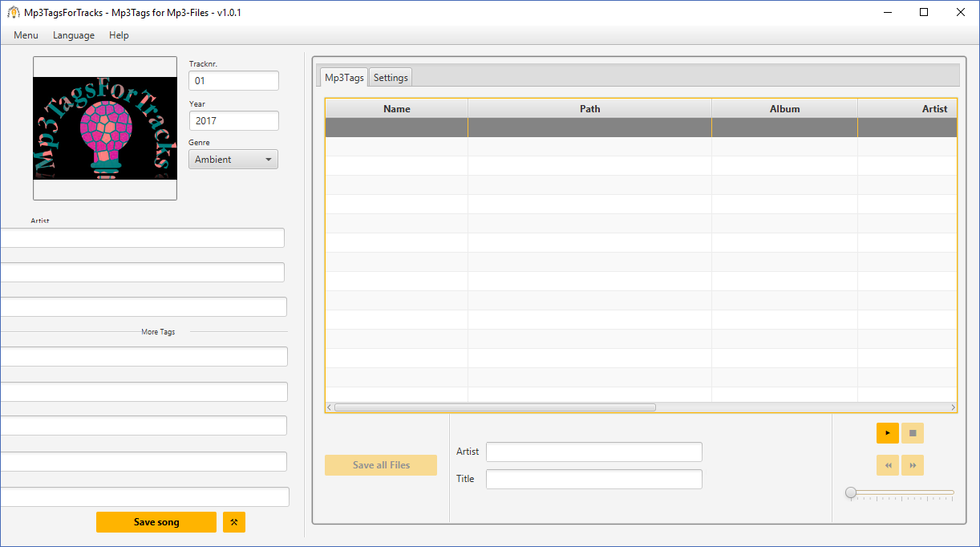Click the album cover image
Screen dimensions: 980x547
click(x=105, y=128)
